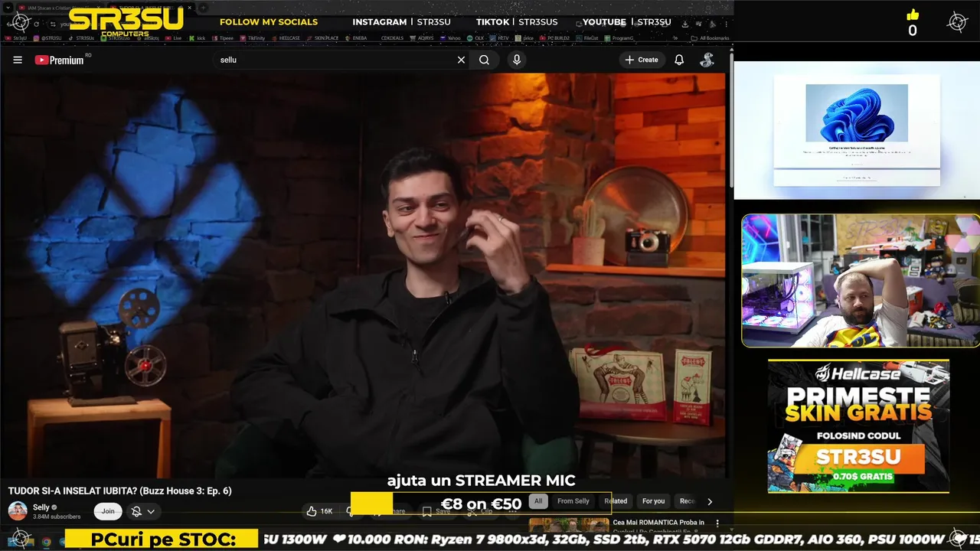
Task: Click the Join button beside Selly
Action: (x=108, y=511)
